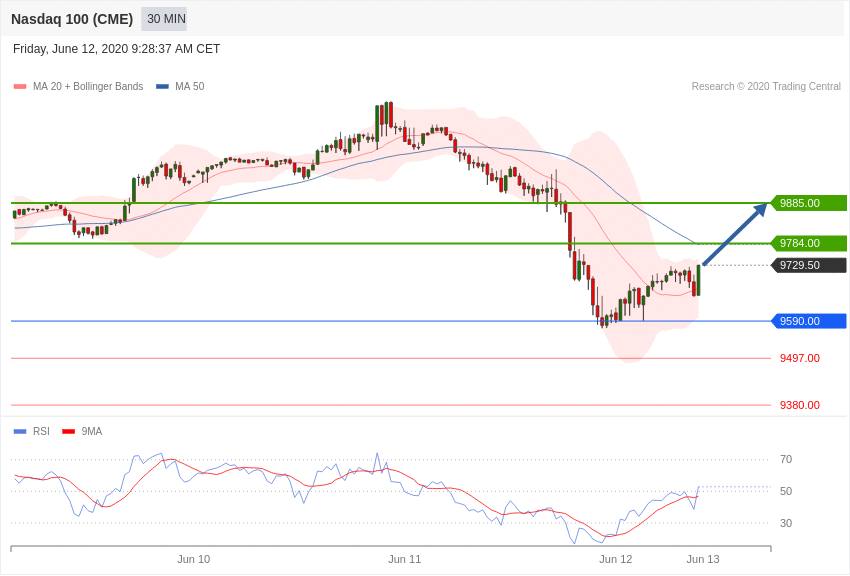Click the MA 20 + Bollinger Bands legend swatch
The height and width of the screenshot is (576, 850).
coord(20,86)
